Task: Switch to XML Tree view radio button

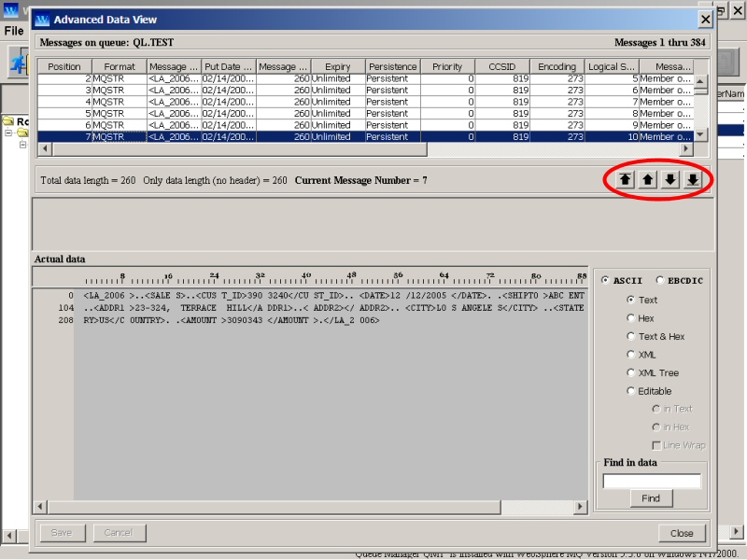Action: point(631,372)
